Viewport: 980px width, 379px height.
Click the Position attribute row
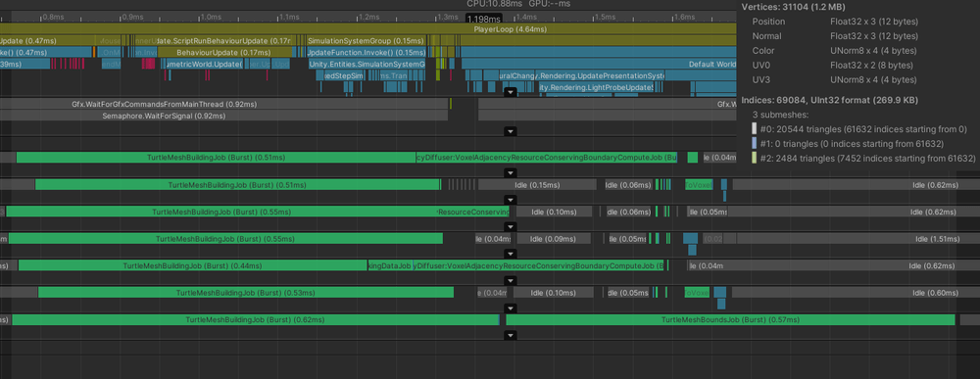835,22
